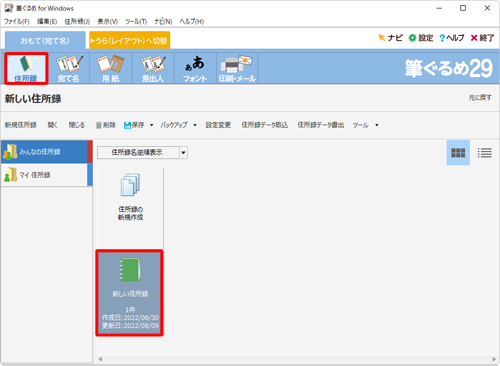Switch to うら(レイアウト) tab

(x=129, y=41)
